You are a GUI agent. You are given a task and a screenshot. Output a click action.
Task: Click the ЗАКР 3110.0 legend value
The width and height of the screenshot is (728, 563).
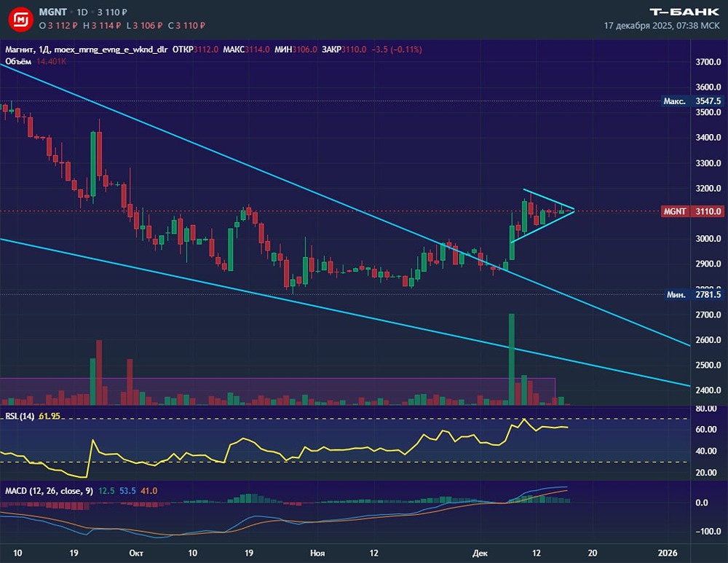(x=344, y=50)
